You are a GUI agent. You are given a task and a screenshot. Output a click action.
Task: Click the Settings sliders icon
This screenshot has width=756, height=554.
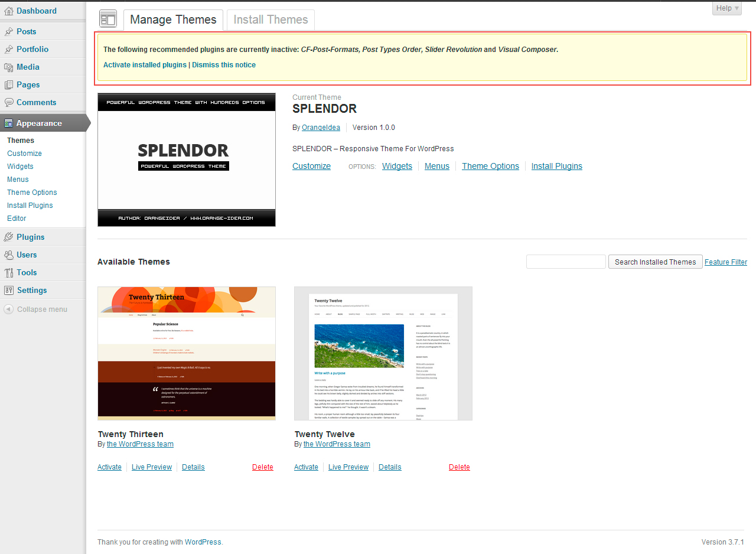tap(9, 290)
